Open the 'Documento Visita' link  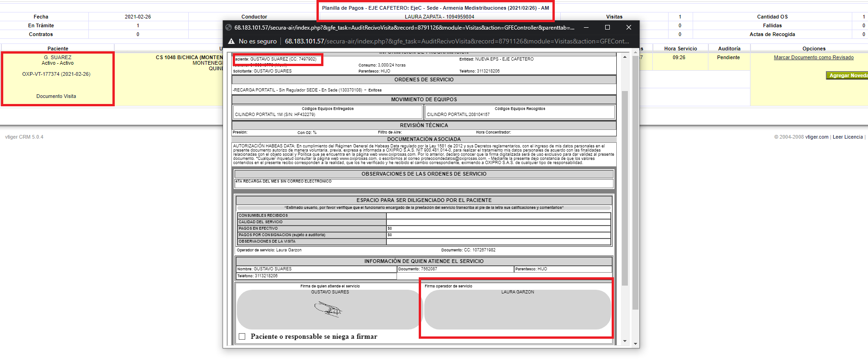pyautogui.click(x=56, y=97)
